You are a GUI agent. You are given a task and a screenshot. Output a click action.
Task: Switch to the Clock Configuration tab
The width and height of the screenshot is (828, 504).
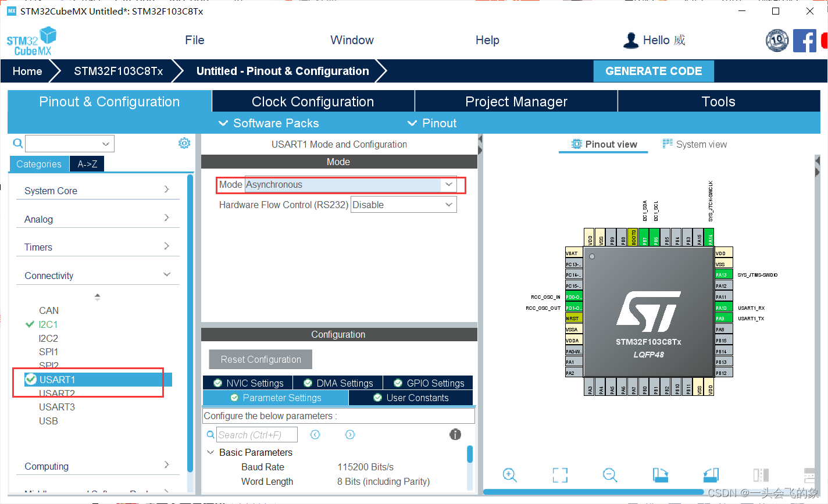coord(312,101)
